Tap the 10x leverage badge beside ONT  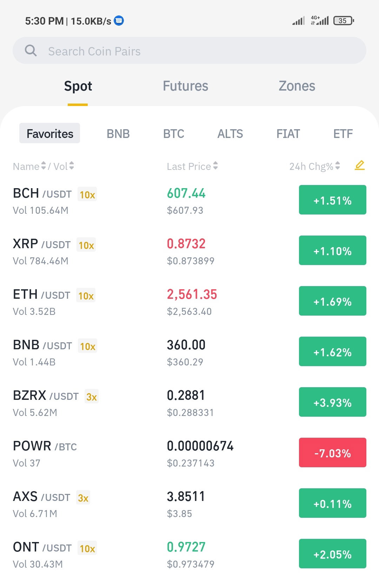click(87, 548)
